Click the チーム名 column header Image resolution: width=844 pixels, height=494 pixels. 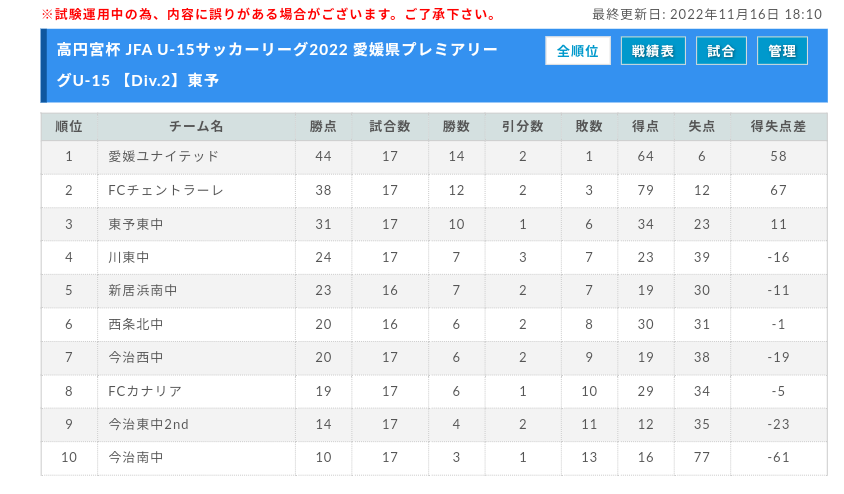point(196,127)
